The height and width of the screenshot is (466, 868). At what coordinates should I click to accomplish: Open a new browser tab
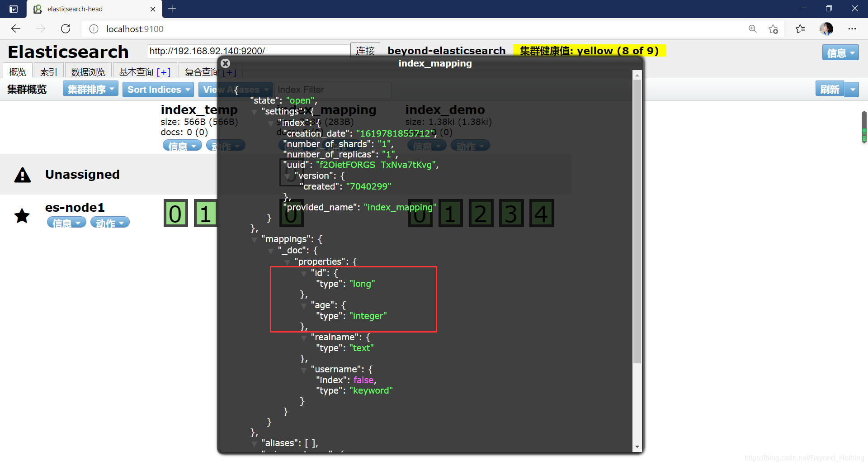point(172,9)
